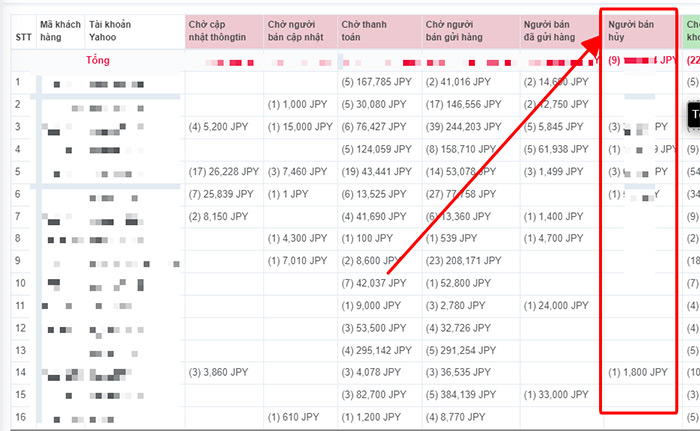Open cell (7) 25,839 JPY

[221, 194]
